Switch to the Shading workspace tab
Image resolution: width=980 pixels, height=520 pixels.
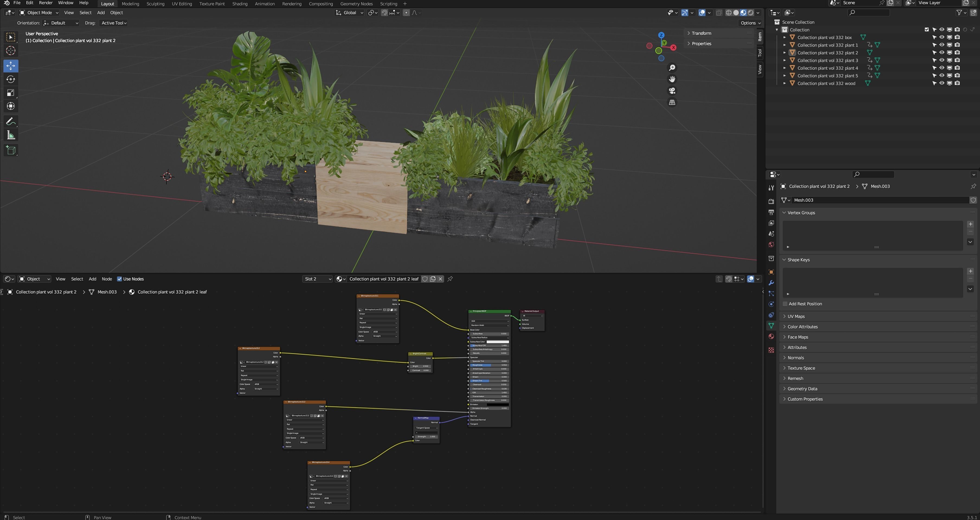pos(240,4)
